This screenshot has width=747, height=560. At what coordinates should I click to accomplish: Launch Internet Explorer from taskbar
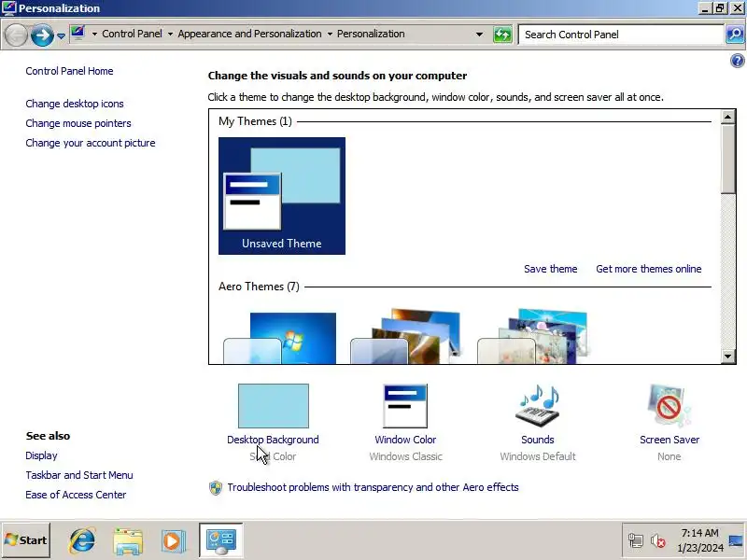[x=82, y=540]
